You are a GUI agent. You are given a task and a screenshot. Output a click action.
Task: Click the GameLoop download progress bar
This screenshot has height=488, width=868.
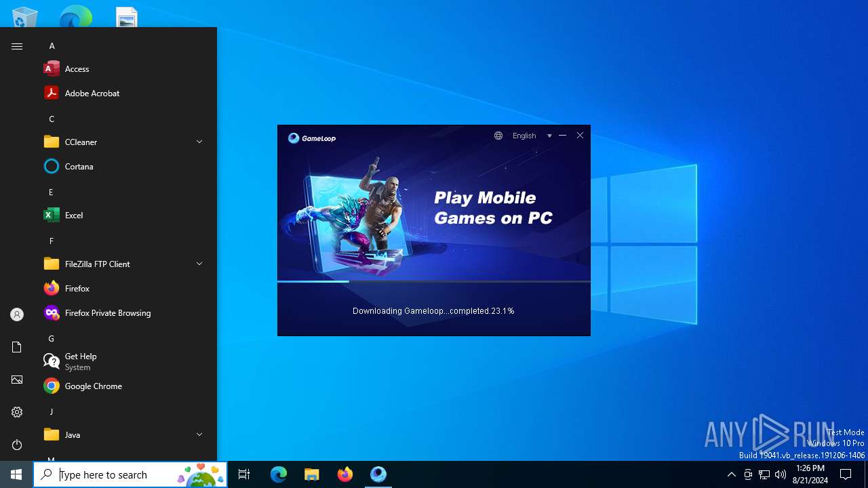point(434,281)
